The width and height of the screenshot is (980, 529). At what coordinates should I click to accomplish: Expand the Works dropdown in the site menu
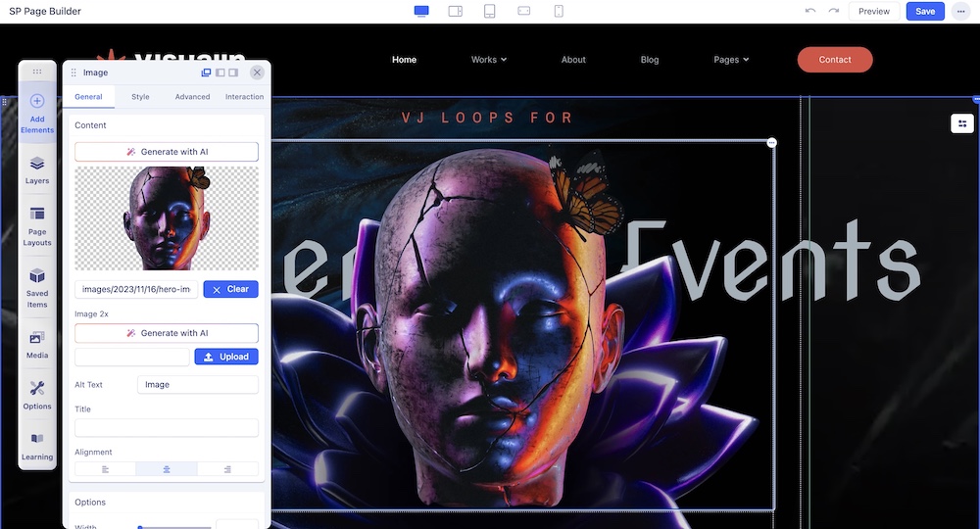coord(489,60)
